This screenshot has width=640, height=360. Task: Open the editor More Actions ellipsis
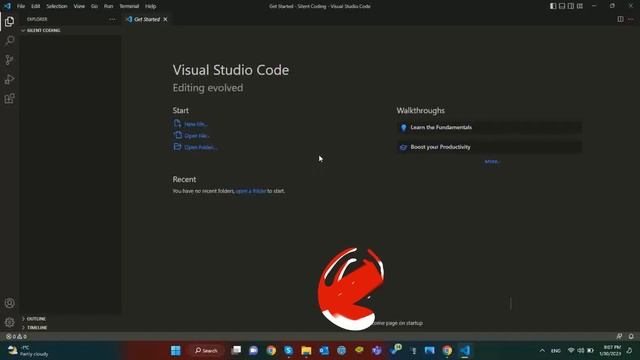tap(631, 19)
